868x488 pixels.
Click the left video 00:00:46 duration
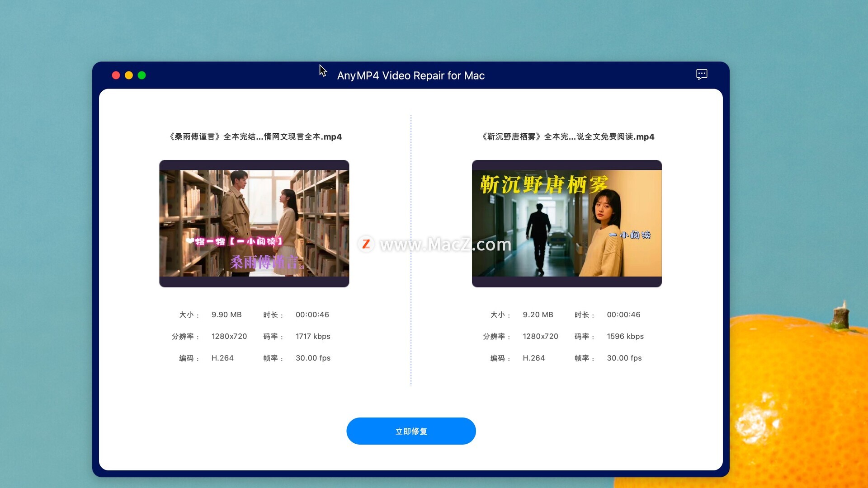[312, 314]
